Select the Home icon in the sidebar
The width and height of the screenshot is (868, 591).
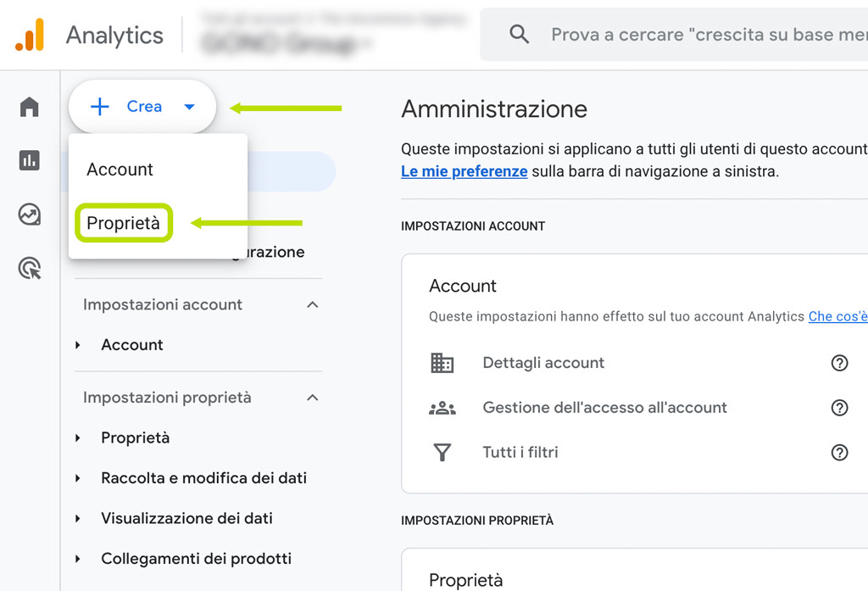29,108
